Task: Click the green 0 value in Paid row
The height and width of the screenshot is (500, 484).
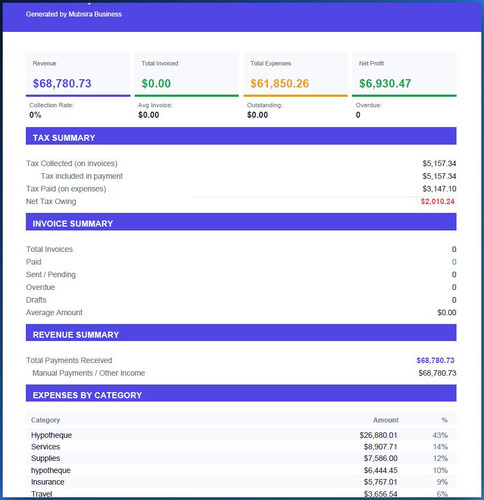Action: pyautogui.click(x=454, y=262)
